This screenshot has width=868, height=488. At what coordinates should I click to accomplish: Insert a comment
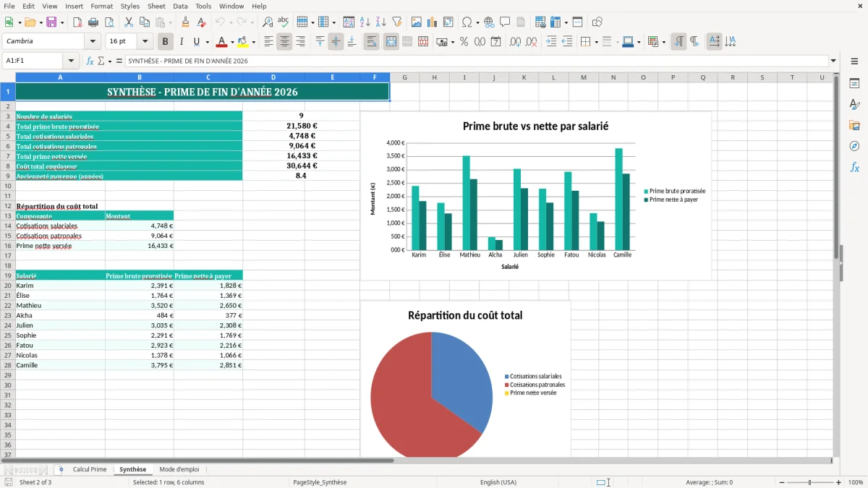click(x=505, y=22)
